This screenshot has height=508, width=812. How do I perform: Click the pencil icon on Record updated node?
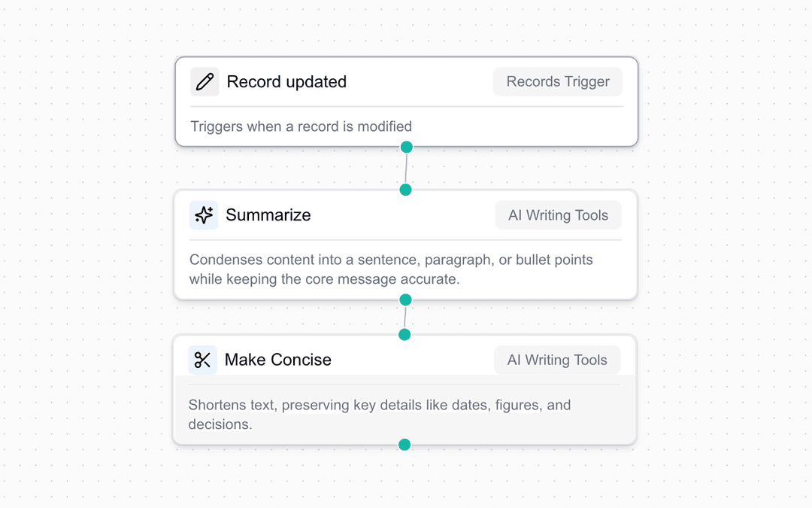(x=204, y=81)
